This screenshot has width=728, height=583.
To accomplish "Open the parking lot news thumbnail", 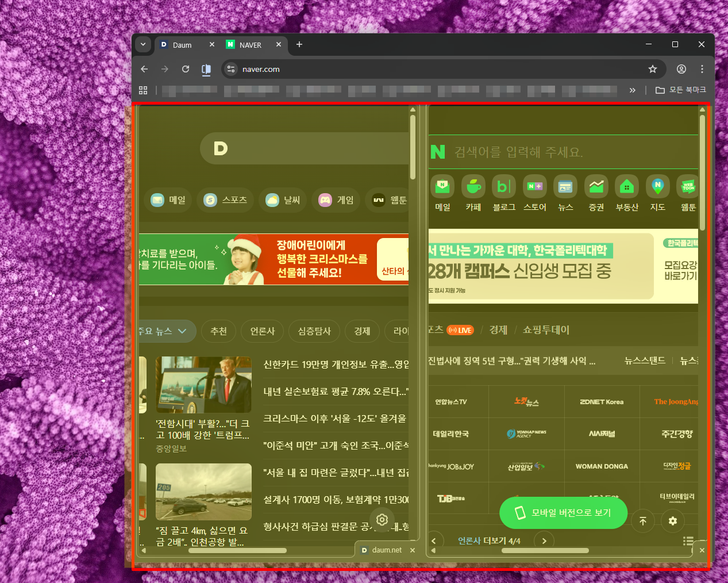I will [x=203, y=492].
